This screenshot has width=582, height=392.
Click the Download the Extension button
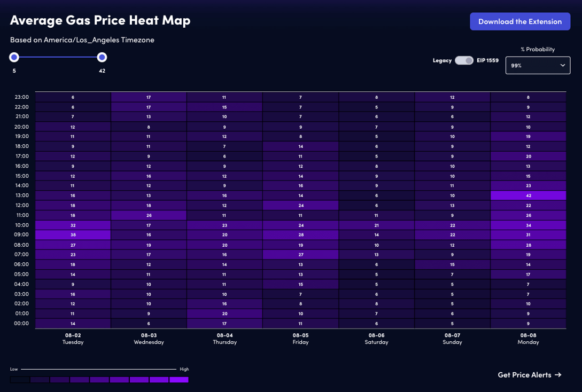click(x=519, y=21)
